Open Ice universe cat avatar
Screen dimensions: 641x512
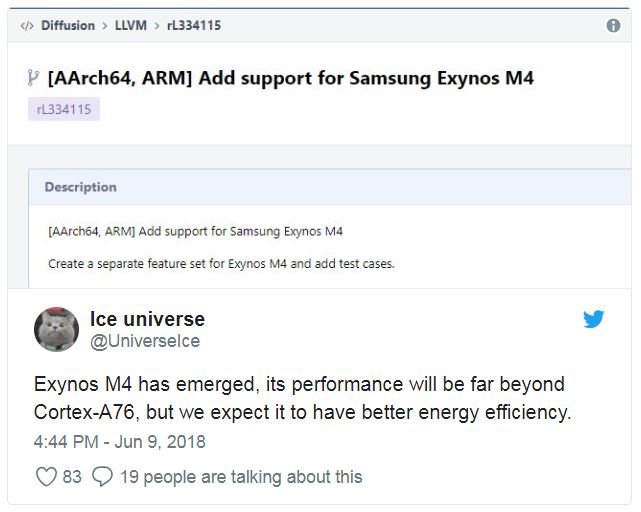pos(58,330)
